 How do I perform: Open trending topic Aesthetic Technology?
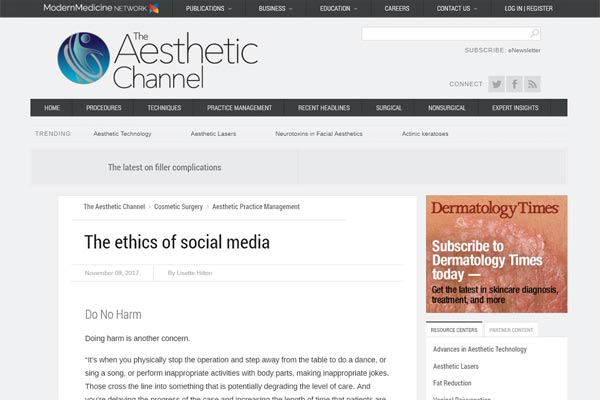(x=122, y=134)
